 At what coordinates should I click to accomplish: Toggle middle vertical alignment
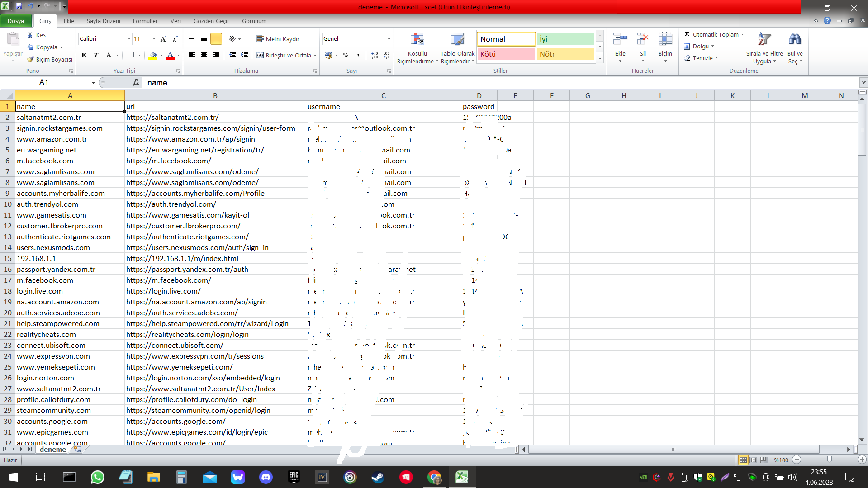[x=204, y=39]
